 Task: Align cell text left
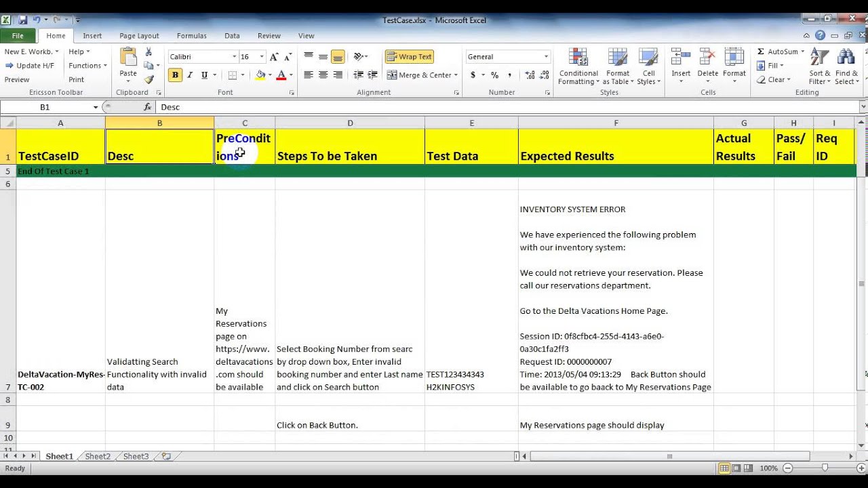(x=309, y=75)
